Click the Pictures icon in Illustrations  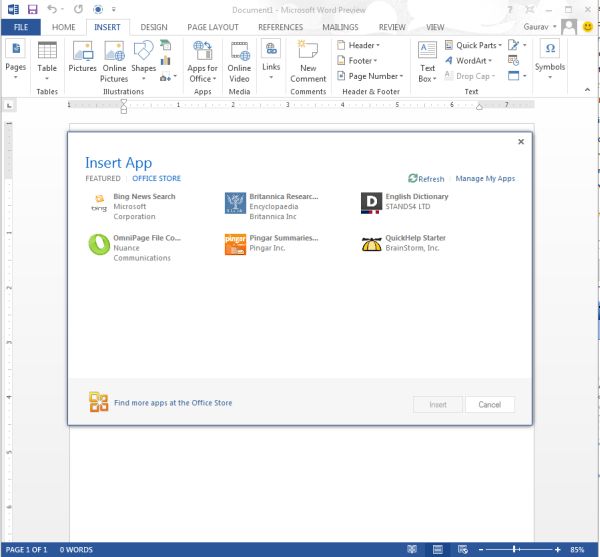pyautogui.click(x=82, y=56)
